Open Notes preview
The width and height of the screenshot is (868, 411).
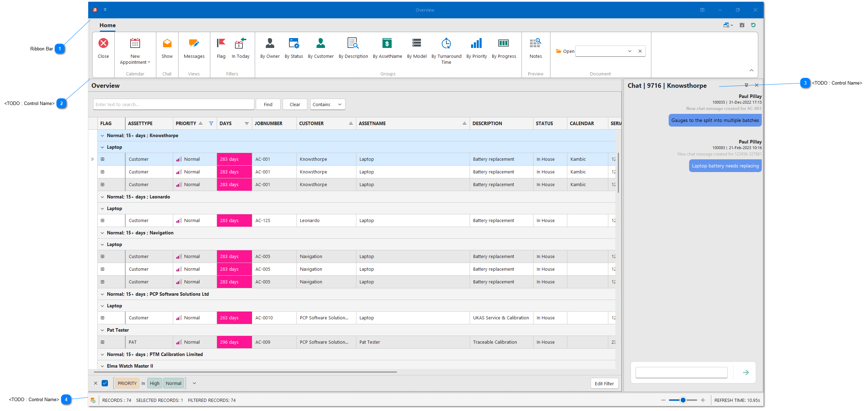(x=536, y=48)
